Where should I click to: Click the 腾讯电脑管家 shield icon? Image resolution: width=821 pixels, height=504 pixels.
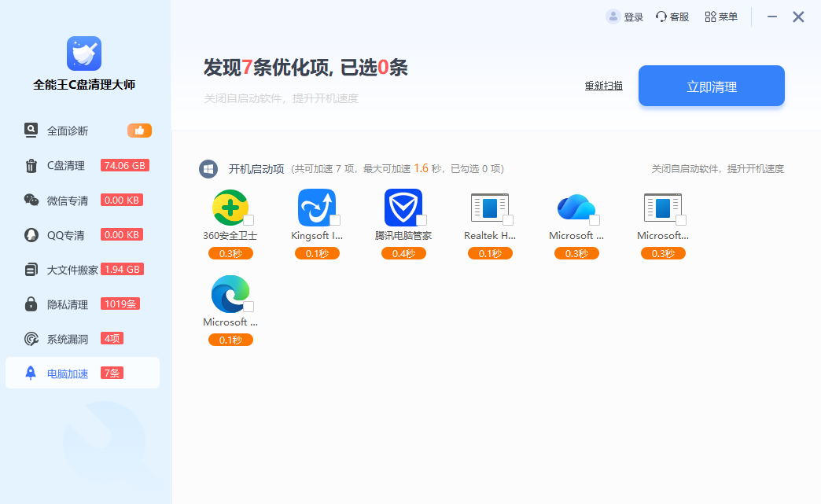(x=403, y=208)
